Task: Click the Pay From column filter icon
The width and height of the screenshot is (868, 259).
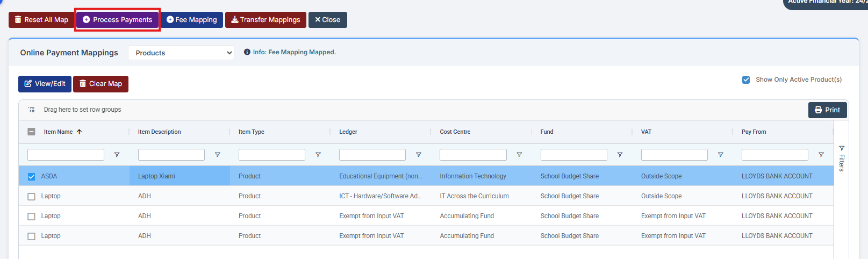Action: (821, 155)
